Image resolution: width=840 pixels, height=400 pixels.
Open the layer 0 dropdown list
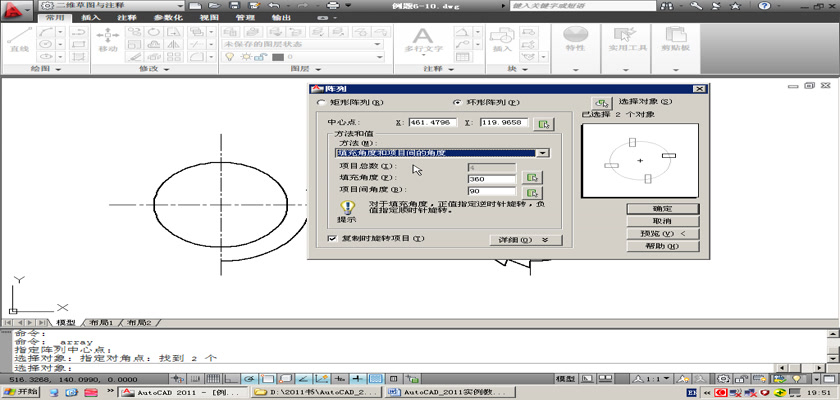click(x=379, y=57)
